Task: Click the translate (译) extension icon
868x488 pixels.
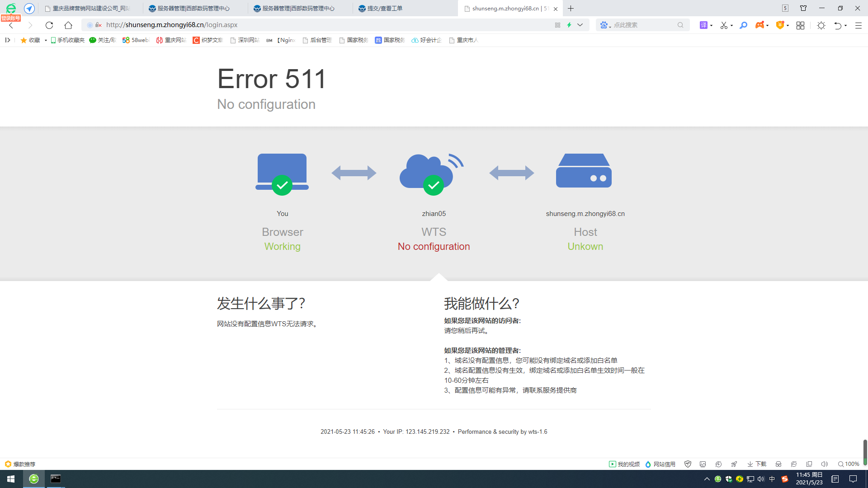Action: point(703,25)
